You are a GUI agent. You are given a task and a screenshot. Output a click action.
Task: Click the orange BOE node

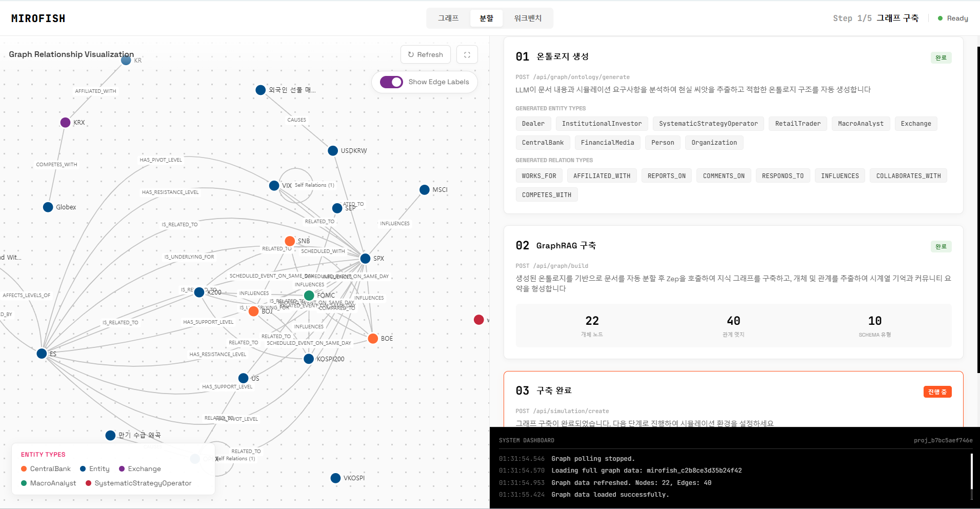[373, 339]
